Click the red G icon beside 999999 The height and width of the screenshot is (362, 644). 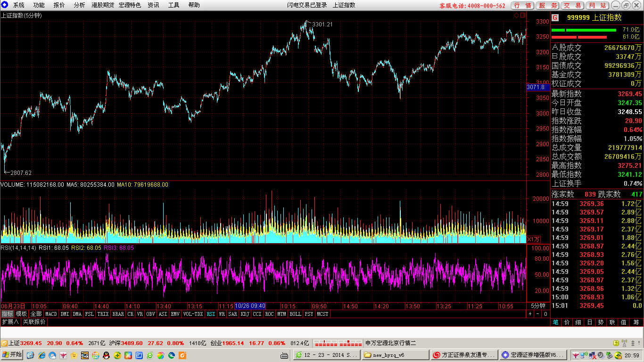(555, 18)
